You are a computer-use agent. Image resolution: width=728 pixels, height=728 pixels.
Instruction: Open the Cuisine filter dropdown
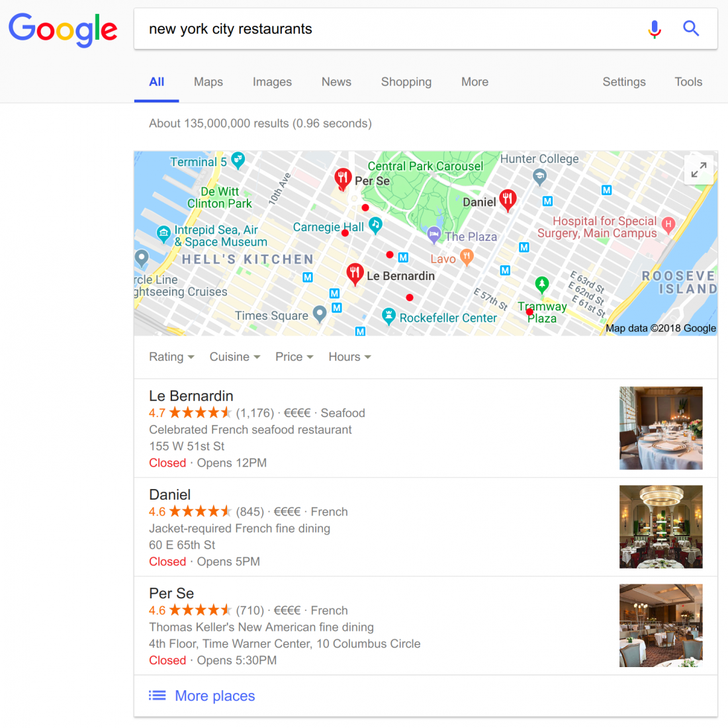click(x=235, y=357)
